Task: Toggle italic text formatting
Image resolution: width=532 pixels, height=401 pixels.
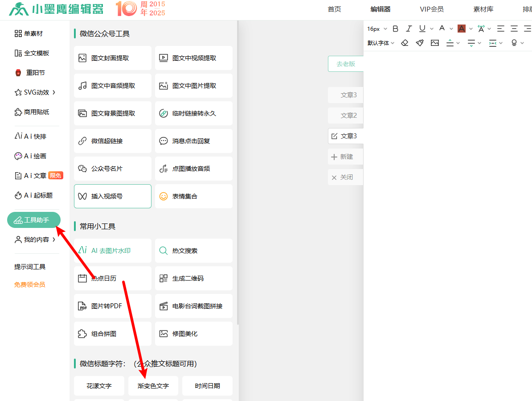Action: (x=409, y=29)
